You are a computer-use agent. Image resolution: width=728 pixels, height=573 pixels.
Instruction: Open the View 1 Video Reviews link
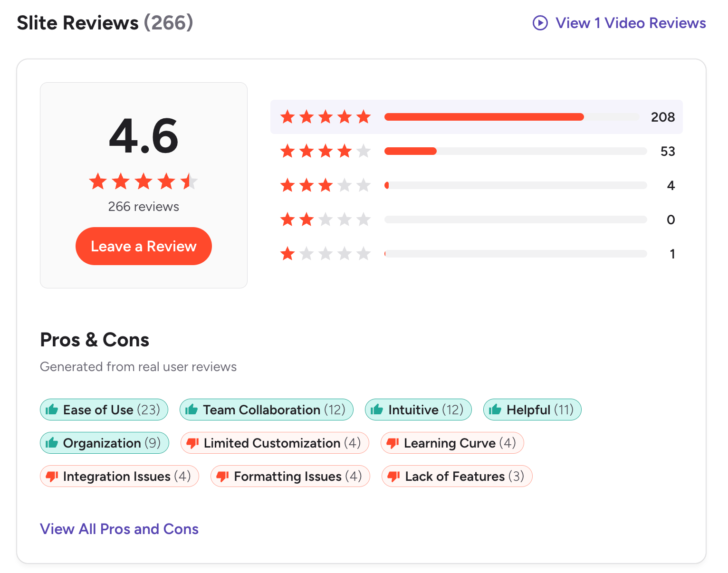[x=631, y=23]
